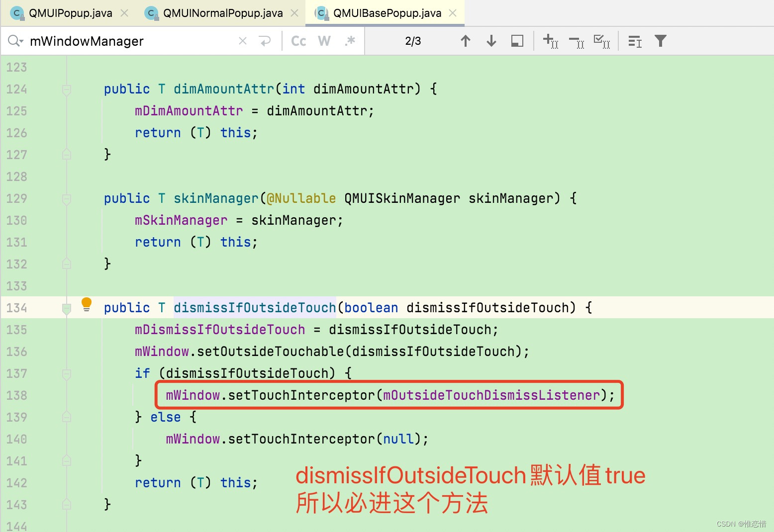The width and height of the screenshot is (774, 532).
Task: Add selection for next occurrence
Action: 551,41
